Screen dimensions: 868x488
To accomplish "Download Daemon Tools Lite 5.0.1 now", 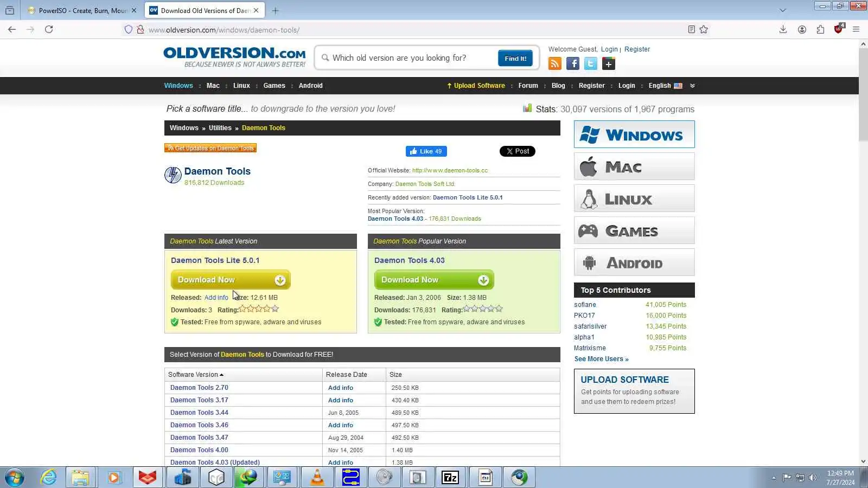I will pyautogui.click(x=231, y=280).
